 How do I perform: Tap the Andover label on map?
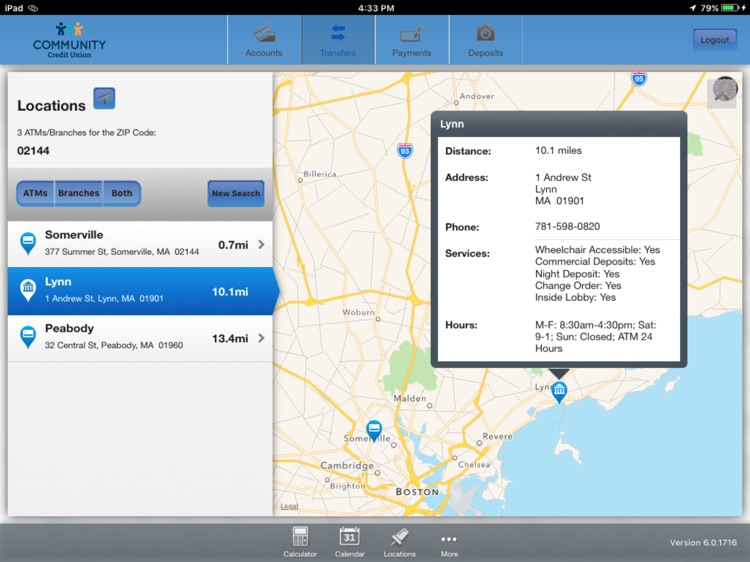(x=477, y=96)
